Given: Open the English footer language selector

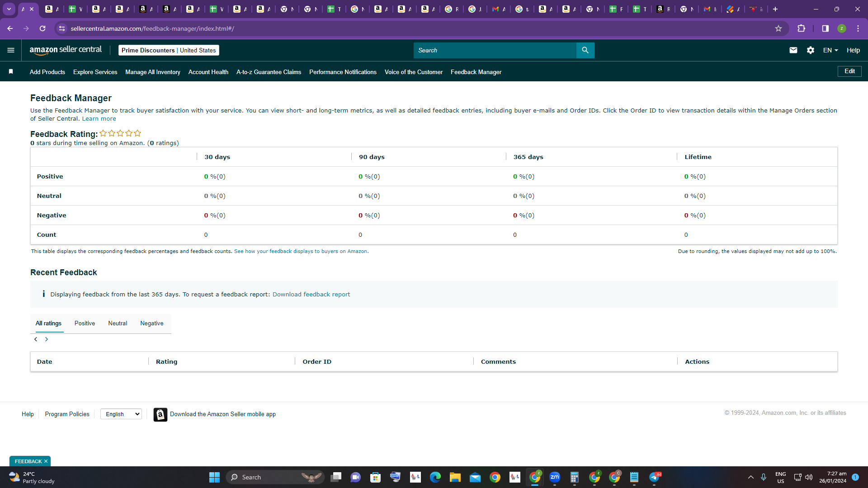Looking at the screenshot, I should [x=121, y=414].
